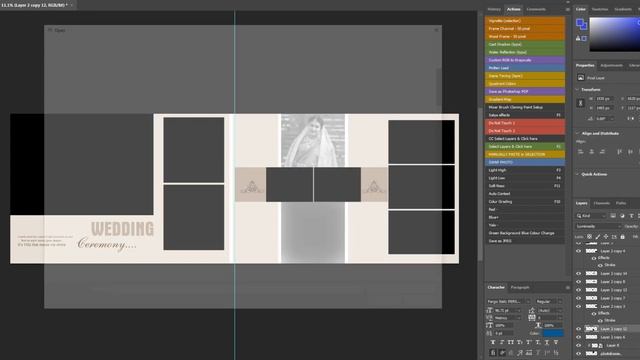The image size is (640, 360).
Task: Switch to the History tab
Action: coord(494,9)
